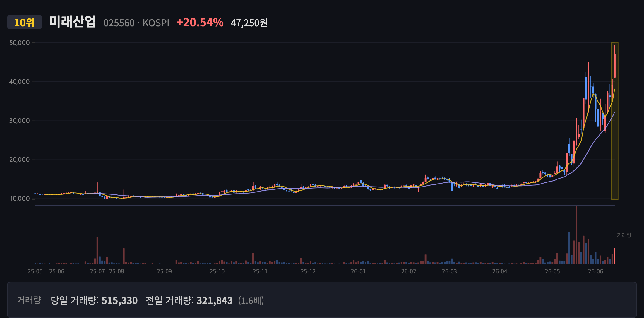This screenshot has width=644, height=318.
Task: Click the 25-06 date axis label
Action: pyautogui.click(x=57, y=271)
